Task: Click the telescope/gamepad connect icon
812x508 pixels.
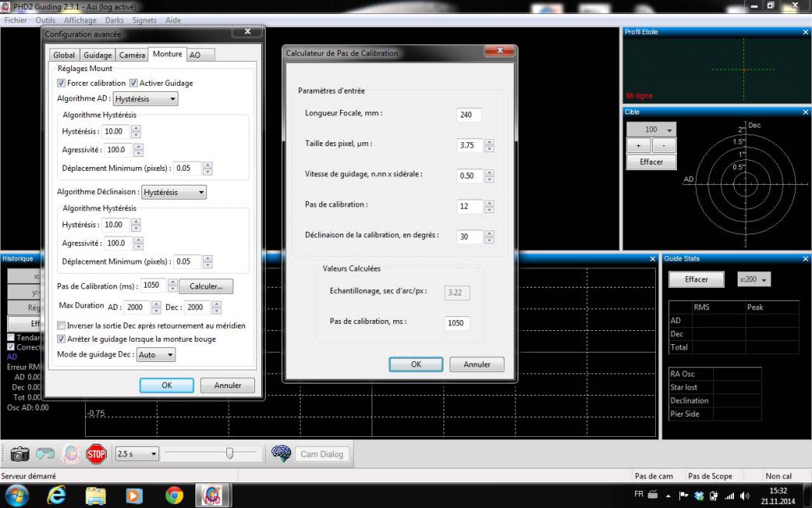Action: [45, 454]
